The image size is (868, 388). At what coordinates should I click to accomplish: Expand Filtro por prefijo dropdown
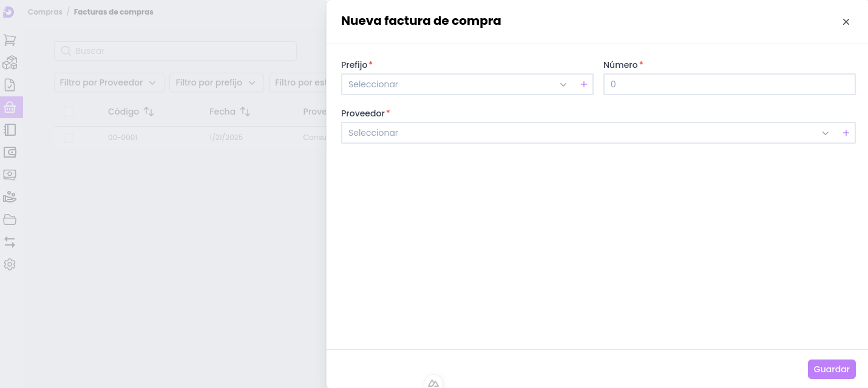click(216, 82)
